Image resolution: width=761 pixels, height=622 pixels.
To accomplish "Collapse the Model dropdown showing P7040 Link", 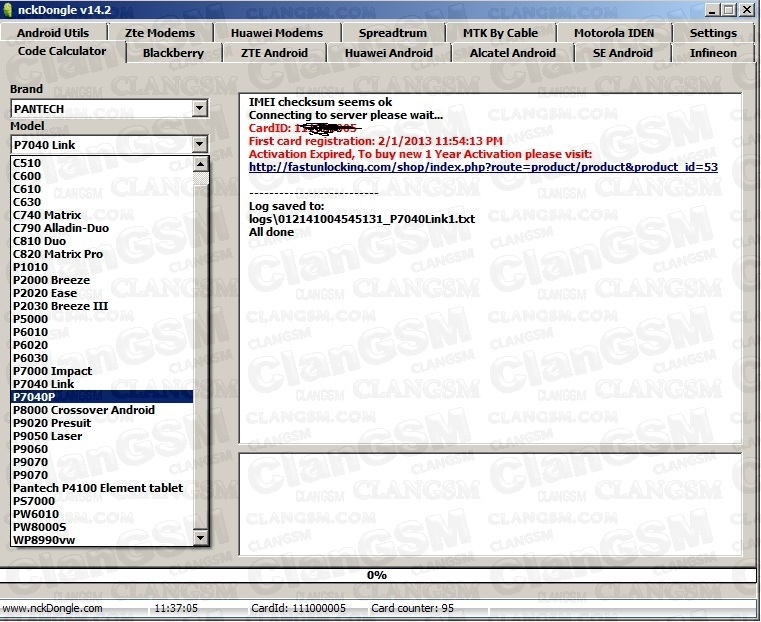I will point(199,144).
